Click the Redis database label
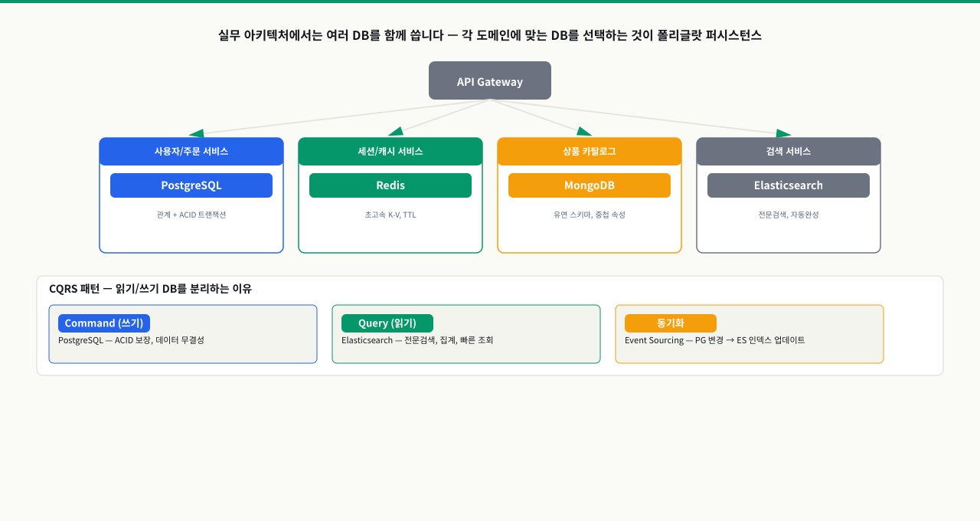 coord(390,185)
